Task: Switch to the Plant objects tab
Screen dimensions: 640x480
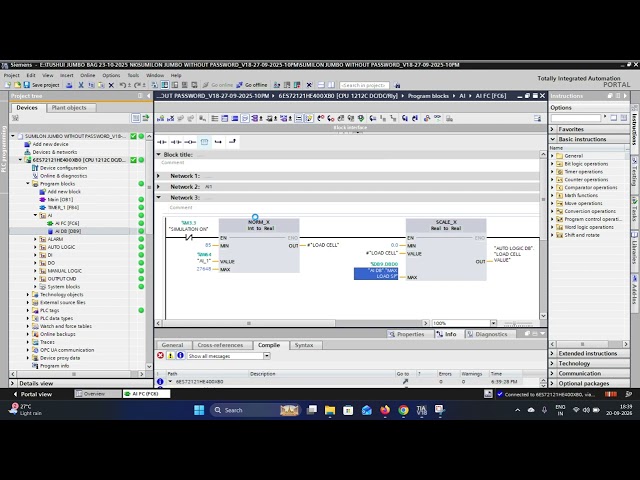Action: 69,107
